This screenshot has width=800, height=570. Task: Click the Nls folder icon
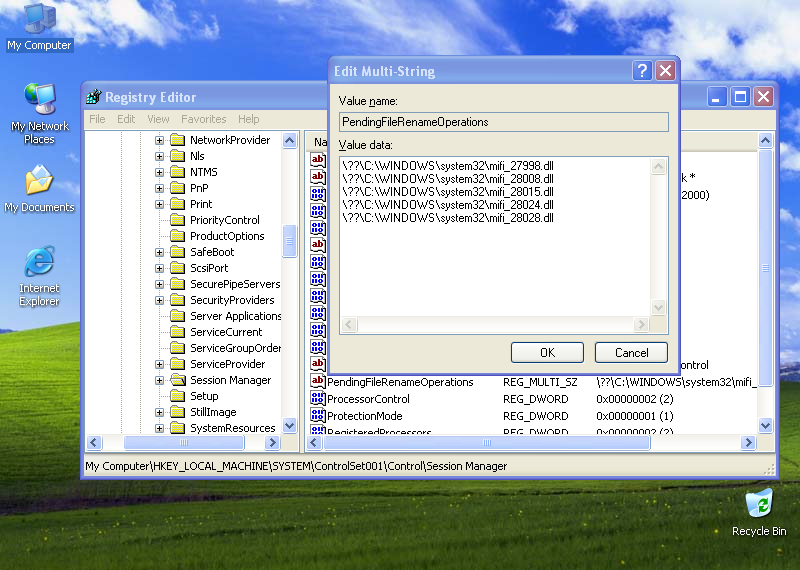(x=177, y=156)
